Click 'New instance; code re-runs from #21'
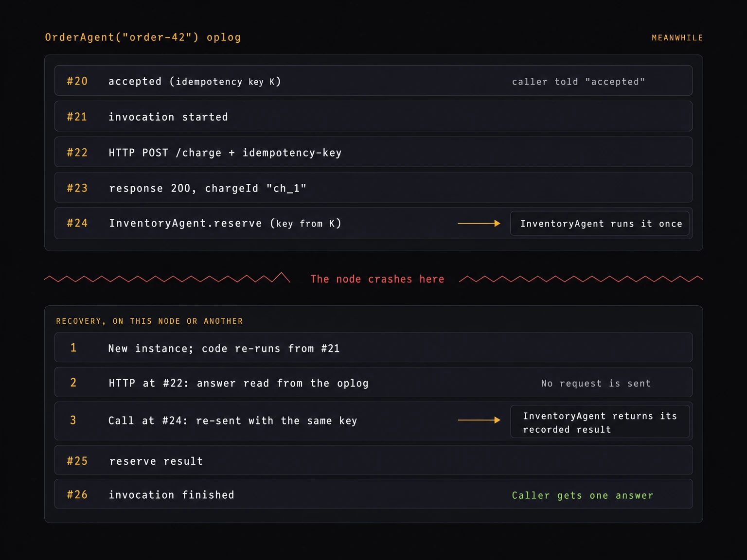 (x=224, y=349)
